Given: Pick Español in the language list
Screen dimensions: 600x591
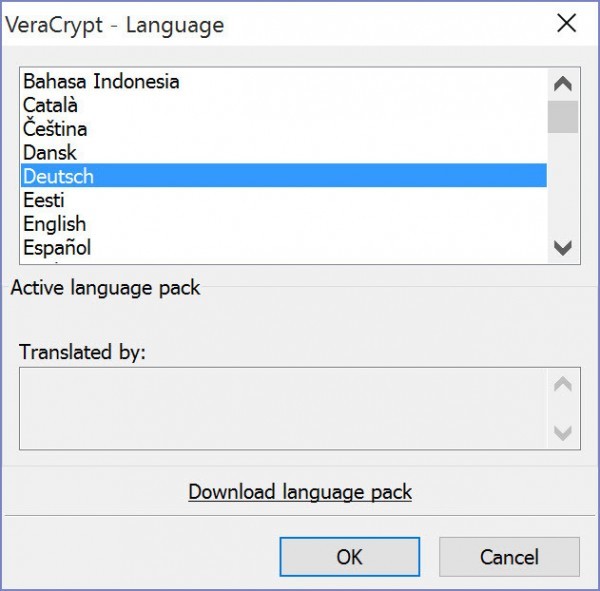Looking at the screenshot, I should click(x=284, y=247).
